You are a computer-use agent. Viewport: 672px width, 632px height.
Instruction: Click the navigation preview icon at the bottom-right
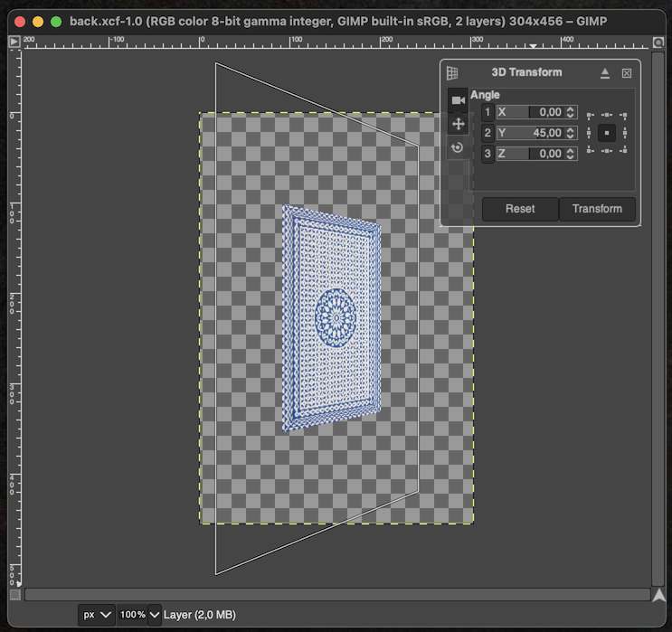[658, 594]
